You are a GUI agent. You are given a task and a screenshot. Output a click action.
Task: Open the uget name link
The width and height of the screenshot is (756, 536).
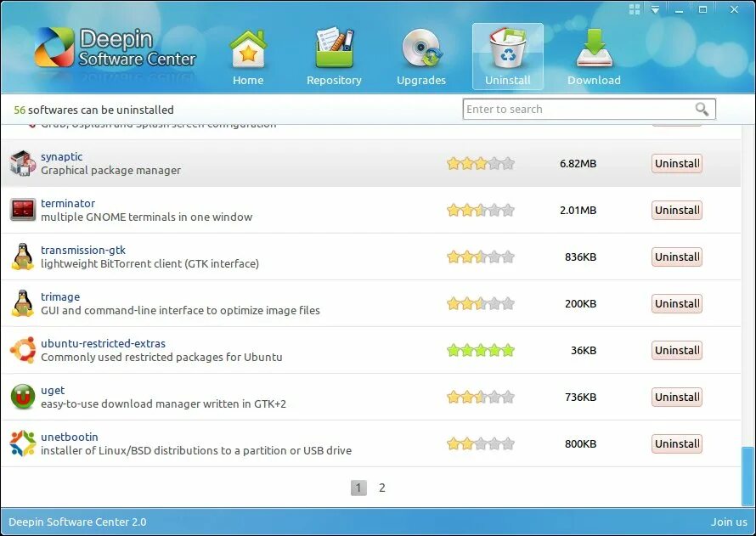point(53,391)
